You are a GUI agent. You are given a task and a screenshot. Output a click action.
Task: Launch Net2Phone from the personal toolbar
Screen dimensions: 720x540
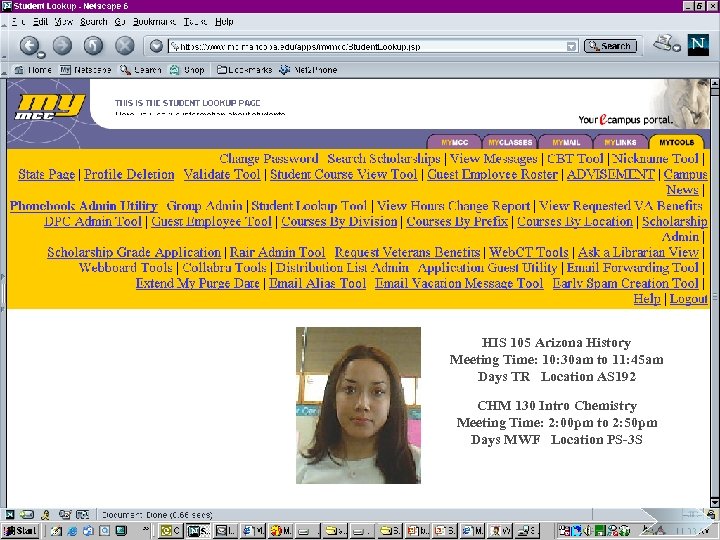coord(308,70)
